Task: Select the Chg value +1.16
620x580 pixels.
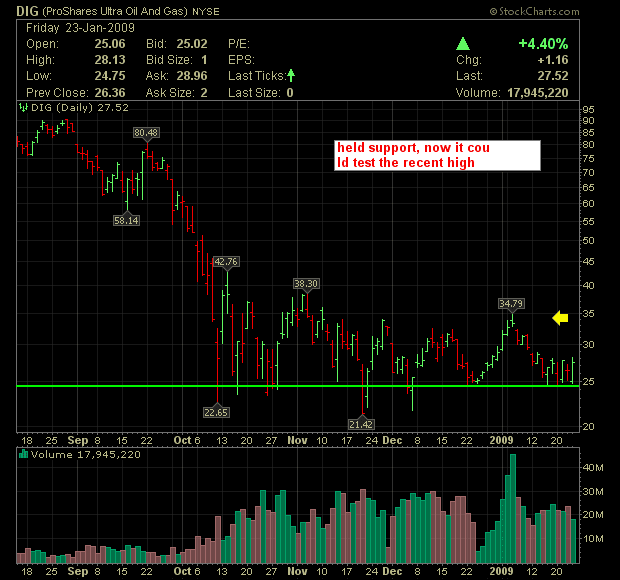Action: click(553, 60)
